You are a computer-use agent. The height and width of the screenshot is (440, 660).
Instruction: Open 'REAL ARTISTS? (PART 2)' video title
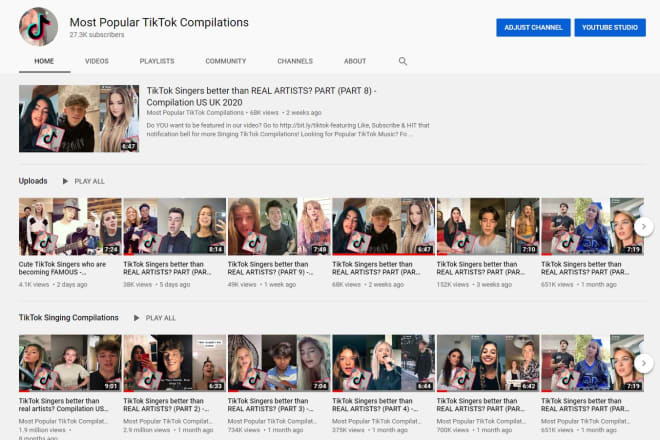coord(166,405)
